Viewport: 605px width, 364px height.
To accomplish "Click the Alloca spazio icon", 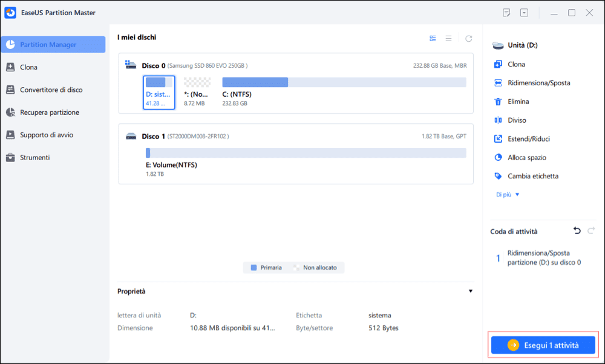I will pos(498,157).
